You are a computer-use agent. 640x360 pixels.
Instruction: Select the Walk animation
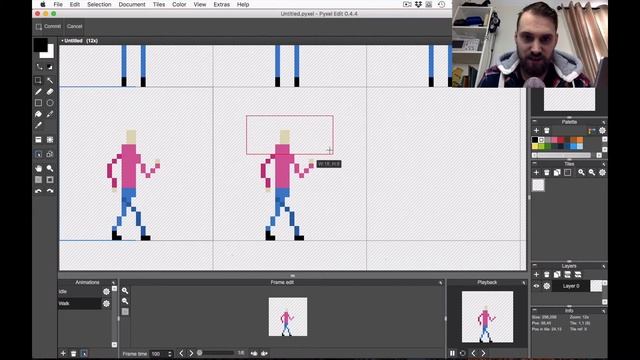tap(80, 304)
